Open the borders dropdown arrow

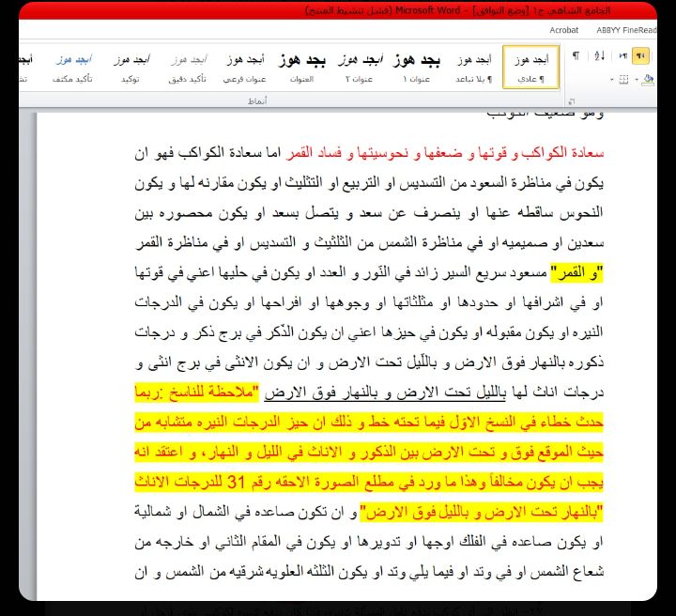click(612, 80)
